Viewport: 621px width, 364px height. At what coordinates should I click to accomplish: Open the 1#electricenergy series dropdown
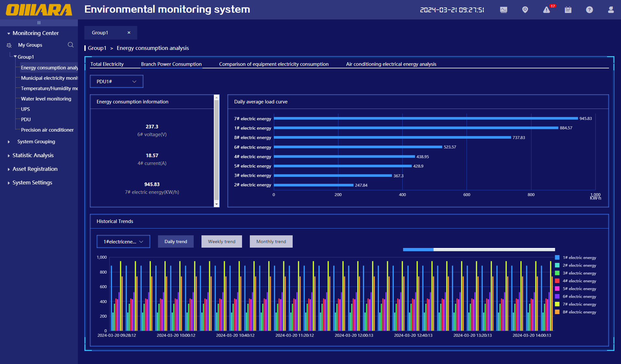123,242
